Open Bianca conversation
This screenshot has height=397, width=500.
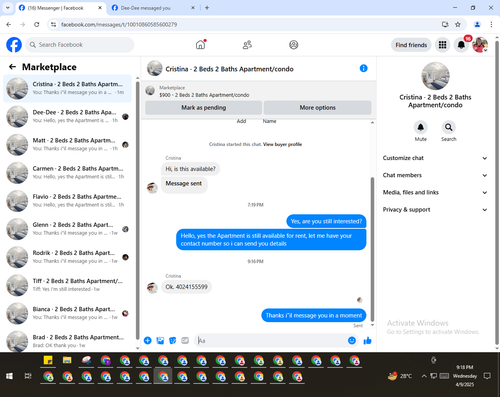pos(68,313)
